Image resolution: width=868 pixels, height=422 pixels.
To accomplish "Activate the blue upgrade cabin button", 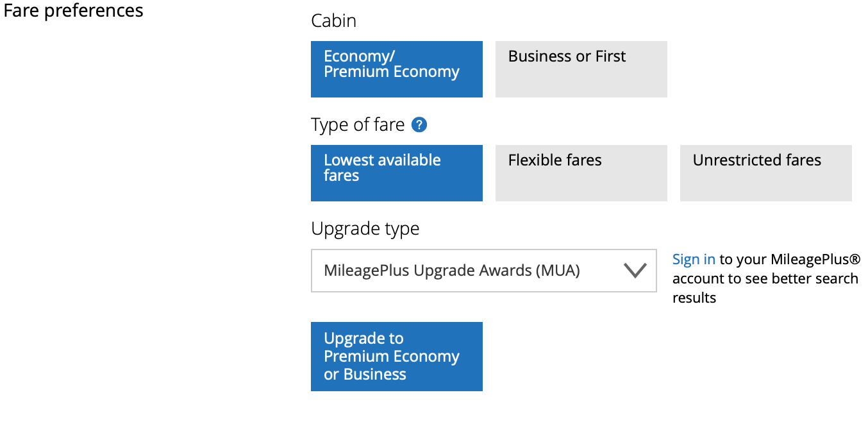I will pos(397,357).
